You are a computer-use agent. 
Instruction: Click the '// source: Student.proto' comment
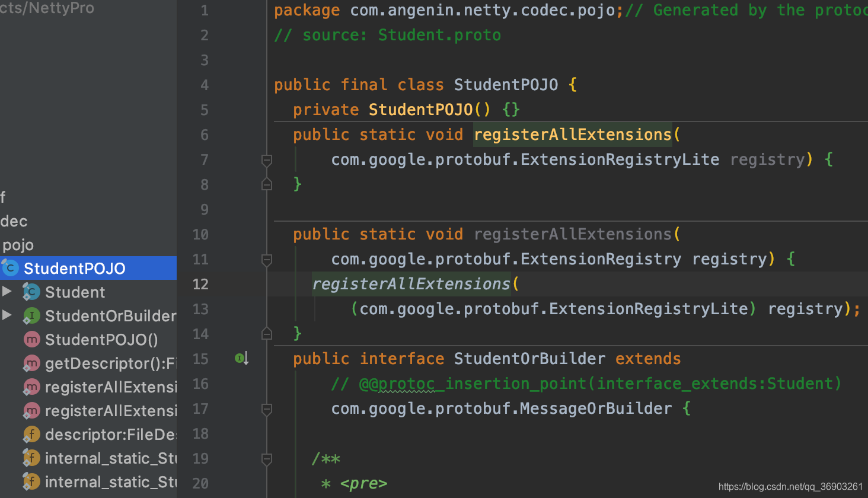click(387, 36)
